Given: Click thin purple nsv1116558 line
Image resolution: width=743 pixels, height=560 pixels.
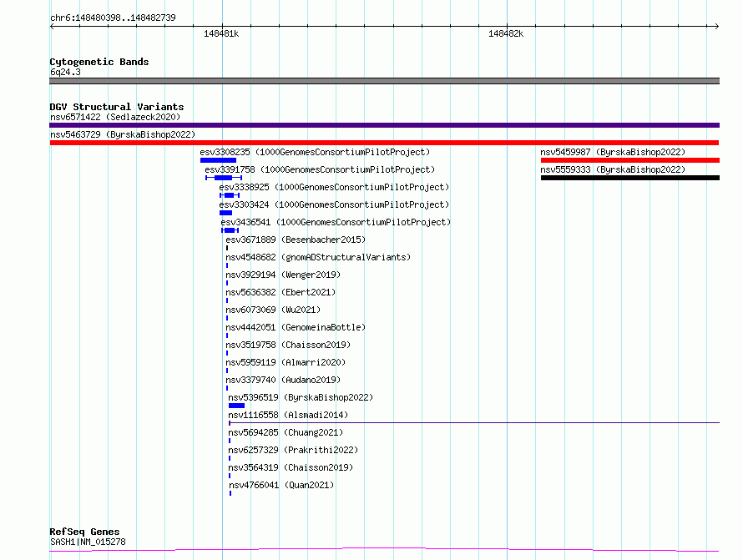Looking at the screenshot, I should point(474,422).
